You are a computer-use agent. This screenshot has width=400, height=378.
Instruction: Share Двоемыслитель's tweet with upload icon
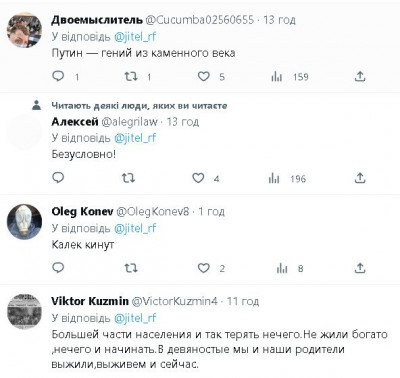(360, 77)
